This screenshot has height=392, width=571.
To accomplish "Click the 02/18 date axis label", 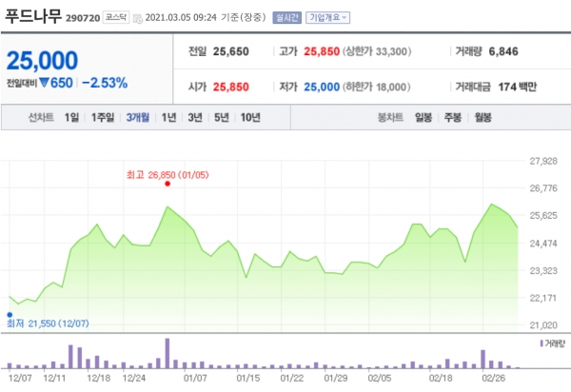I will click(441, 378).
